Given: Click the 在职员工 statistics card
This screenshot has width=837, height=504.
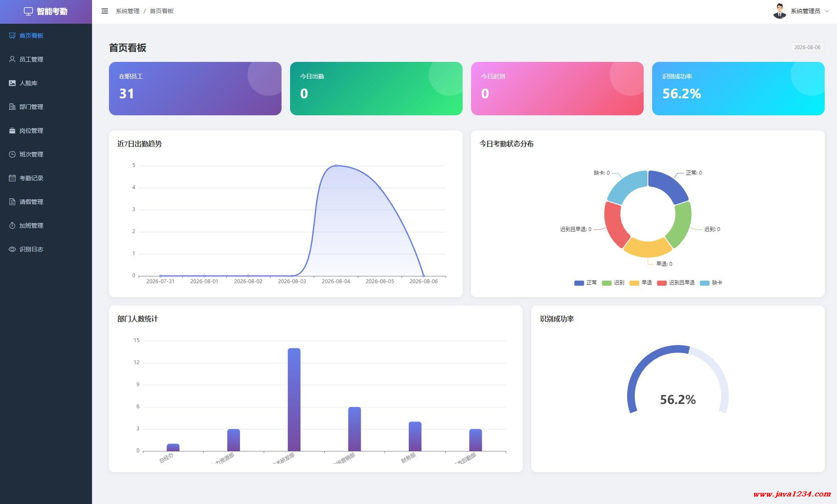Looking at the screenshot, I should click(x=195, y=89).
